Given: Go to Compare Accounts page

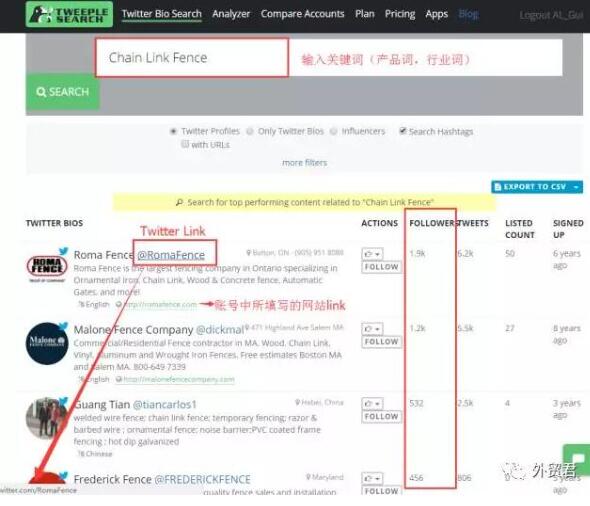Looking at the screenshot, I should 302,14.
